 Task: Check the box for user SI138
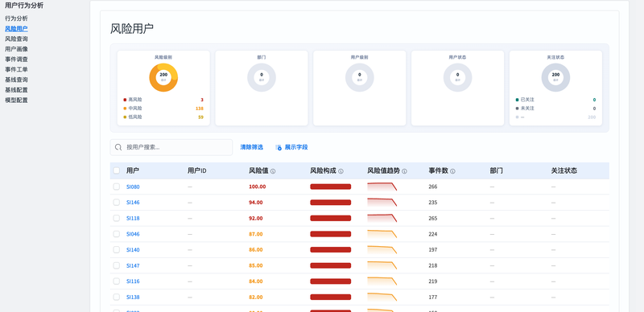(x=117, y=297)
